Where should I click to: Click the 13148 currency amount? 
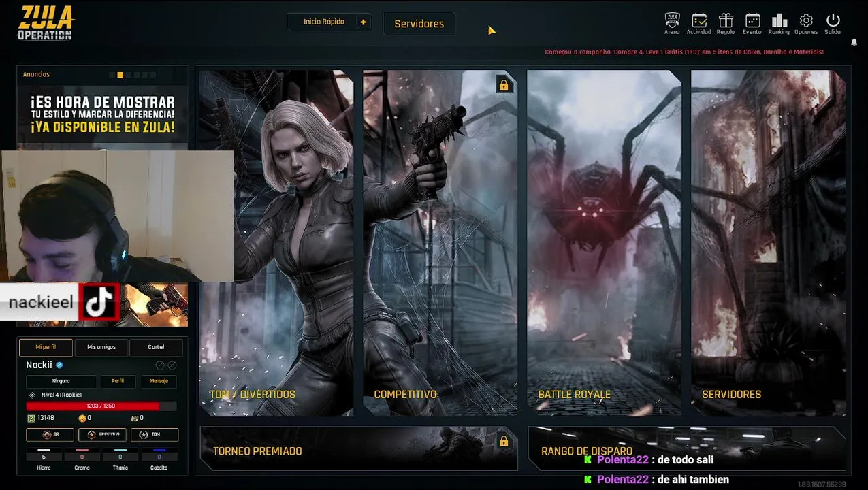[x=46, y=418]
